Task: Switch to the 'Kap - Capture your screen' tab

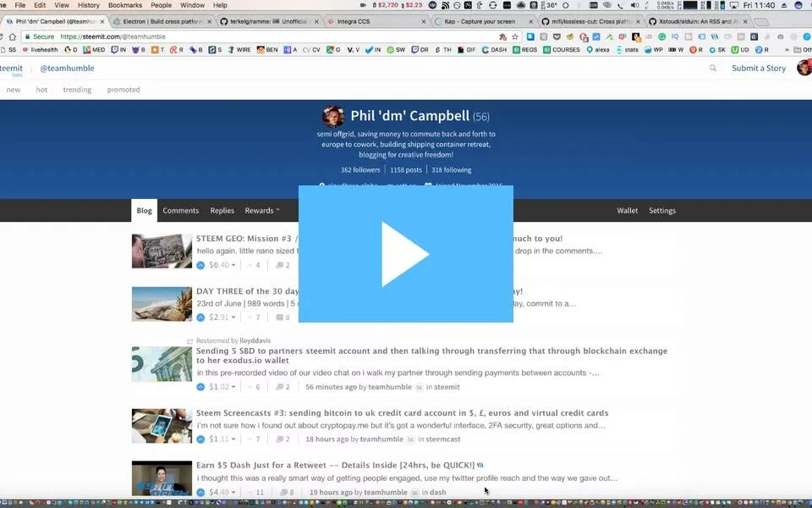Action: click(483, 22)
